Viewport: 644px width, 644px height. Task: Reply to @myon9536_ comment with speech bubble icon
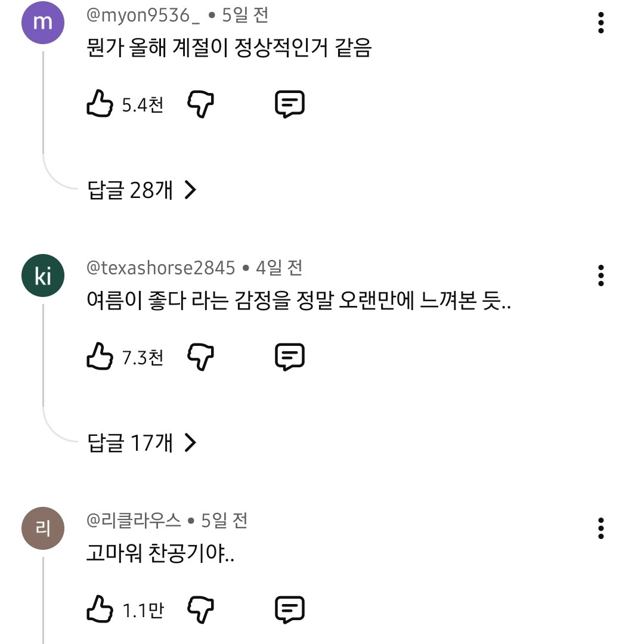point(290,104)
